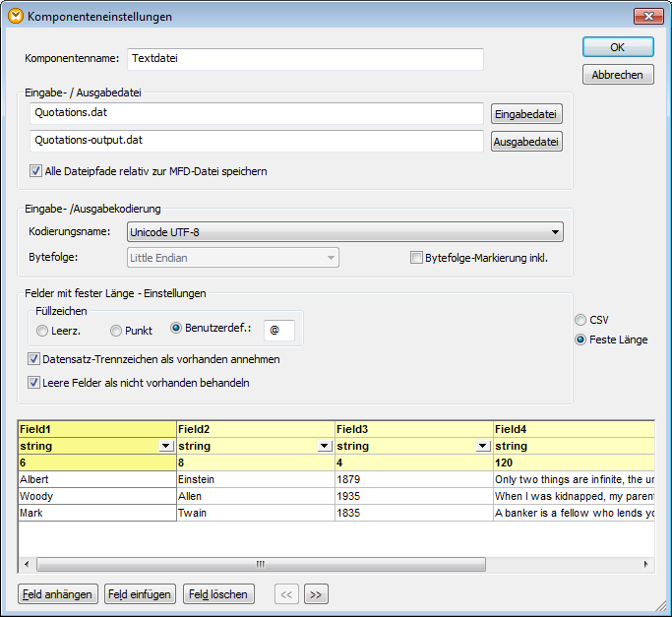This screenshot has height=617, width=672.
Task: Select the Leerz. fill character option
Action: [x=42, y=330]
